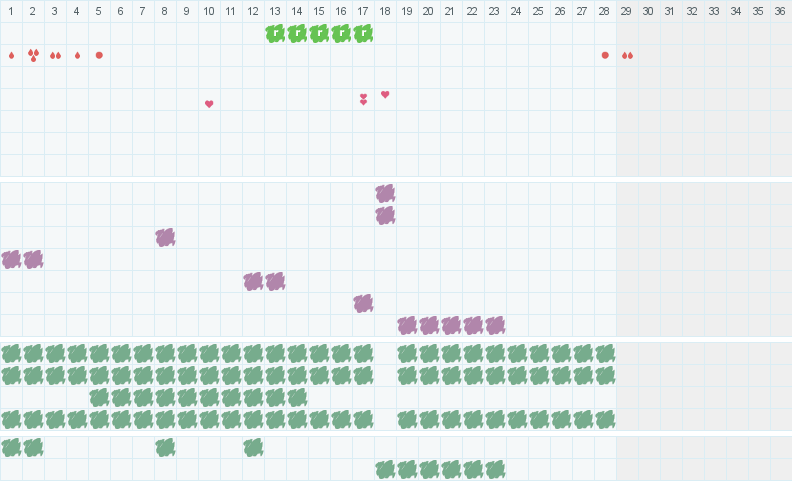Image resolution: width=792 pixels, height=481 pixels.
Task: Open the single blood drop on day 4
Action: 77,56
